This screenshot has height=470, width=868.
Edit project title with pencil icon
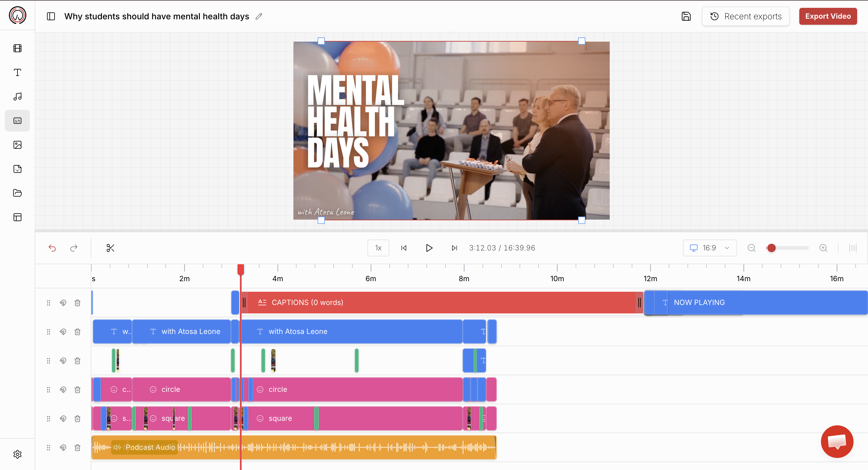pyautogui.click(x=259, y=16)
